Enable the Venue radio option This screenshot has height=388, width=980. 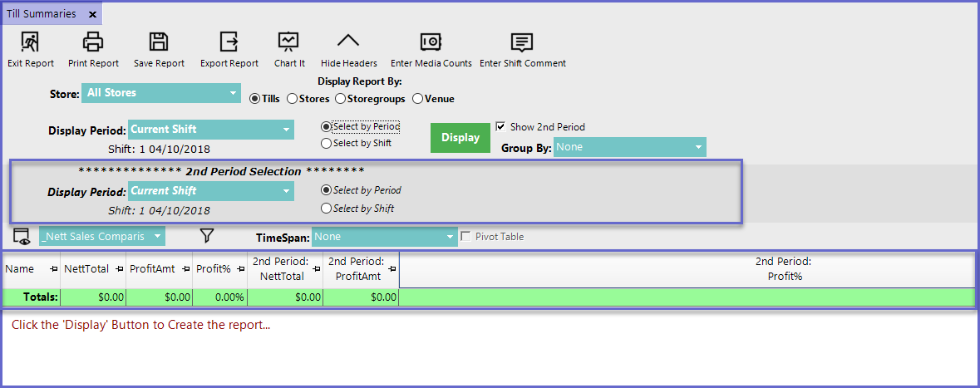click(418, 99)
